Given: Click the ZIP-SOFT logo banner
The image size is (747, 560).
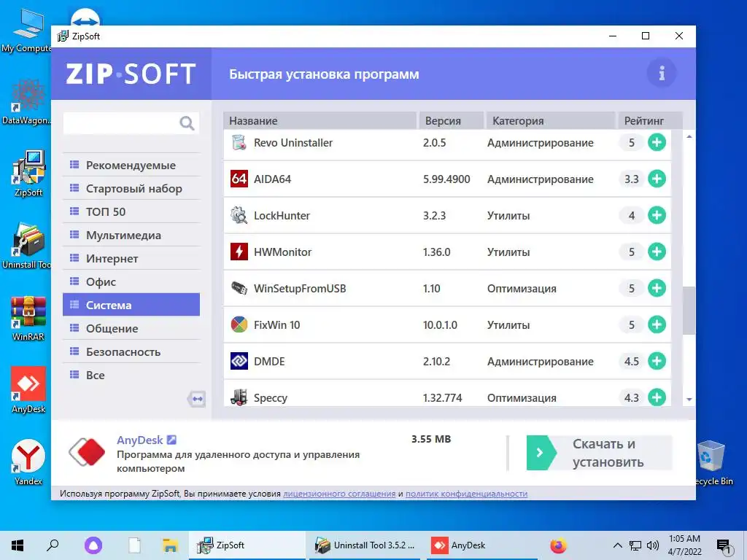Looking at the screenshot, I should click(131, 74).
